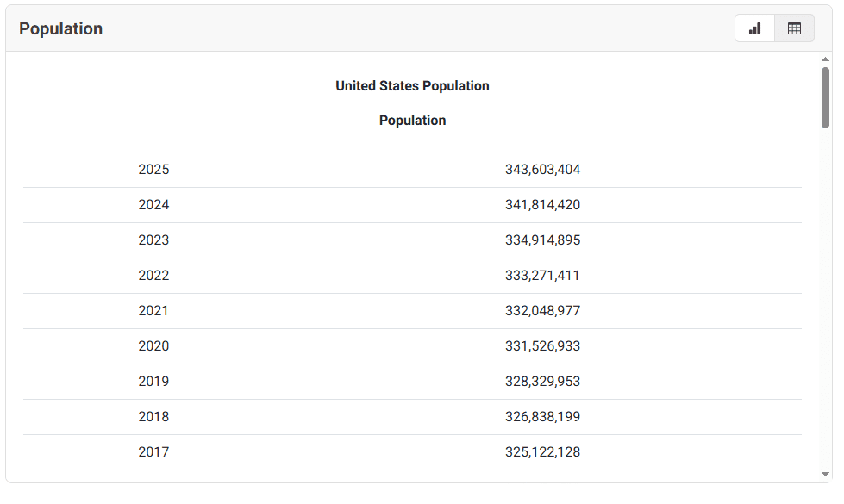Select population value 333,271,411
This screenshot has width=844, height=504.
coord(542,276)
